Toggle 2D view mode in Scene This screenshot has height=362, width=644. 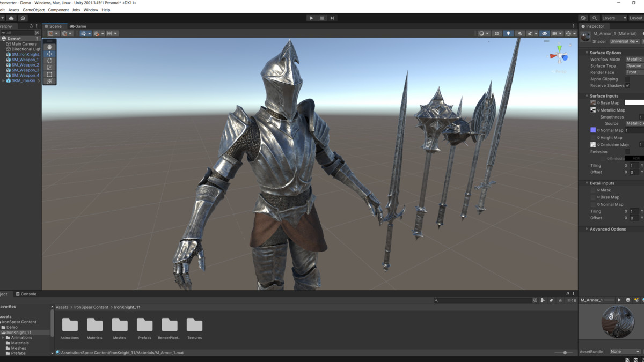tap(496, 33)
